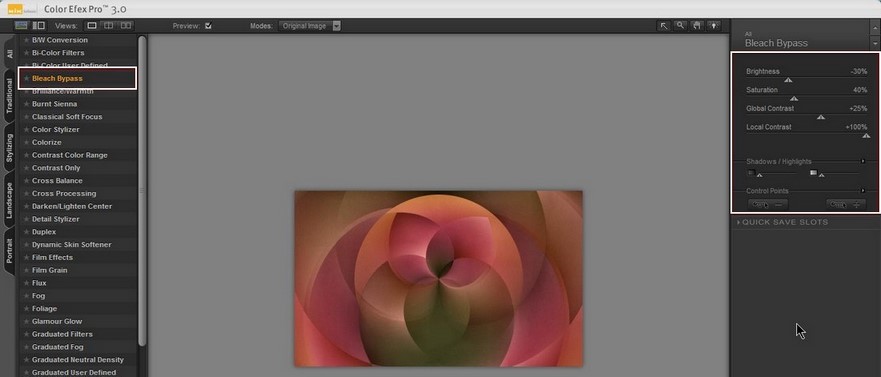Select the Contrast Only filter
This screenshot has height=377, width=881.
click(79, 168)
